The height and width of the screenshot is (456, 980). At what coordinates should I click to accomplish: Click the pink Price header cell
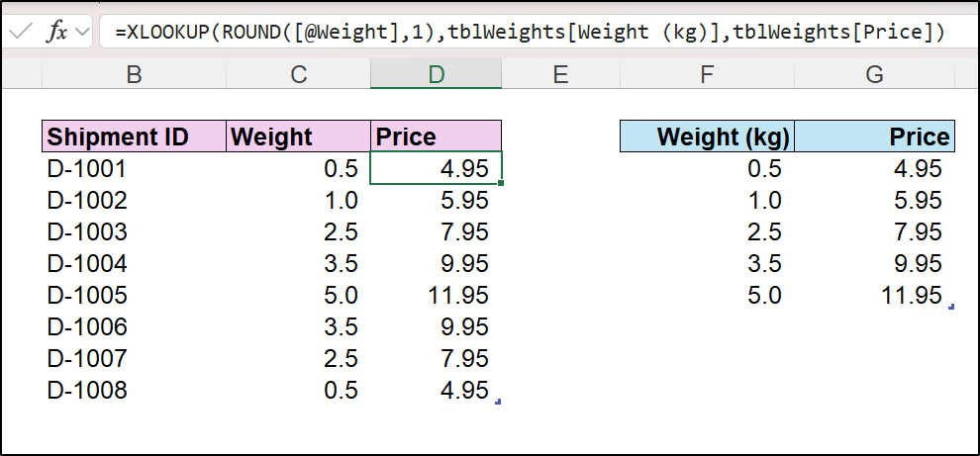(x=436, y=137)
